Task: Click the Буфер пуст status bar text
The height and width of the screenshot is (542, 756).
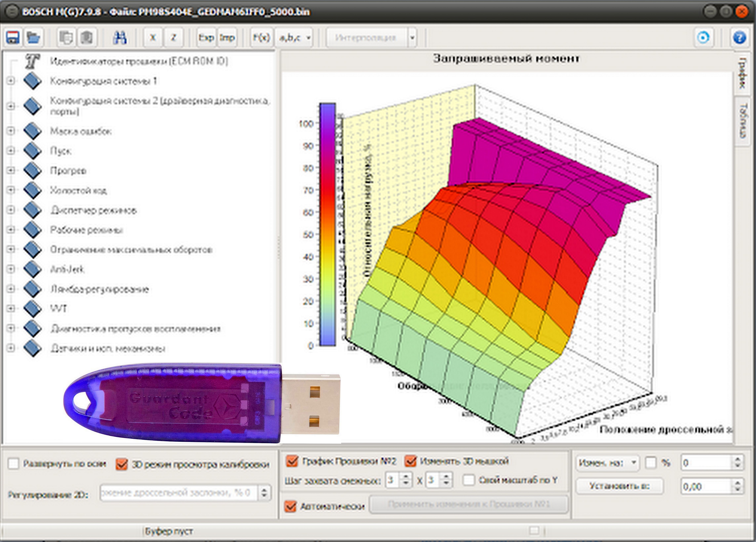Action: pos(169,531)
